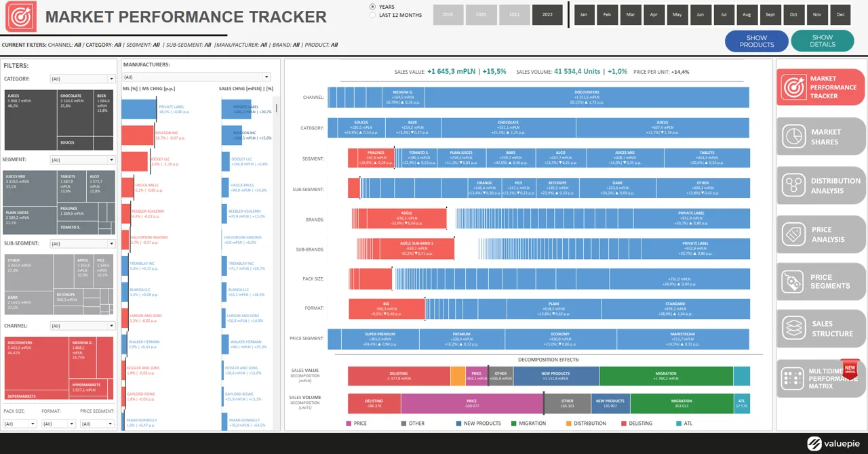Click the DISCOUNTERS bar in the CHANNEL row
This screenshot has width=868, height=454.
coord(587,97)
